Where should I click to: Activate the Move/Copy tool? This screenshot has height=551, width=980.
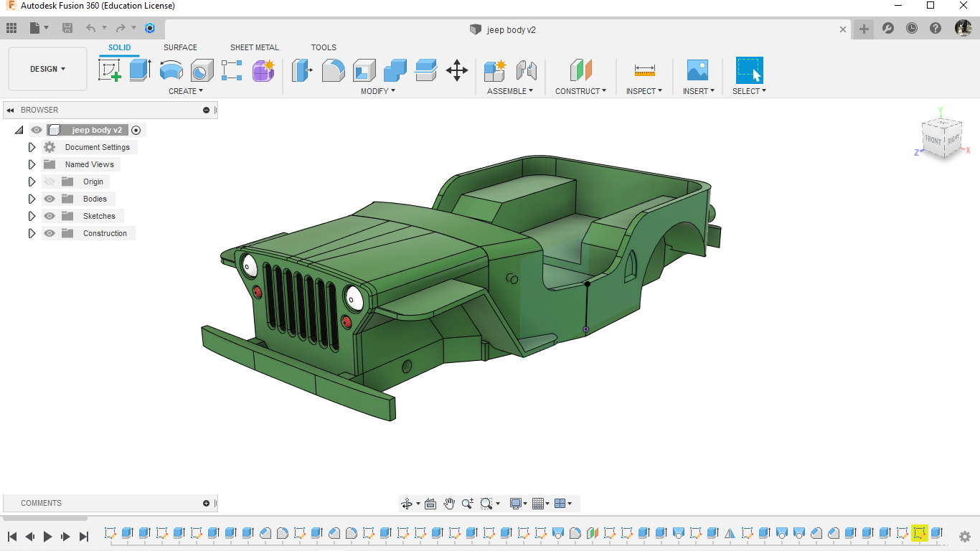coord(457,70)
